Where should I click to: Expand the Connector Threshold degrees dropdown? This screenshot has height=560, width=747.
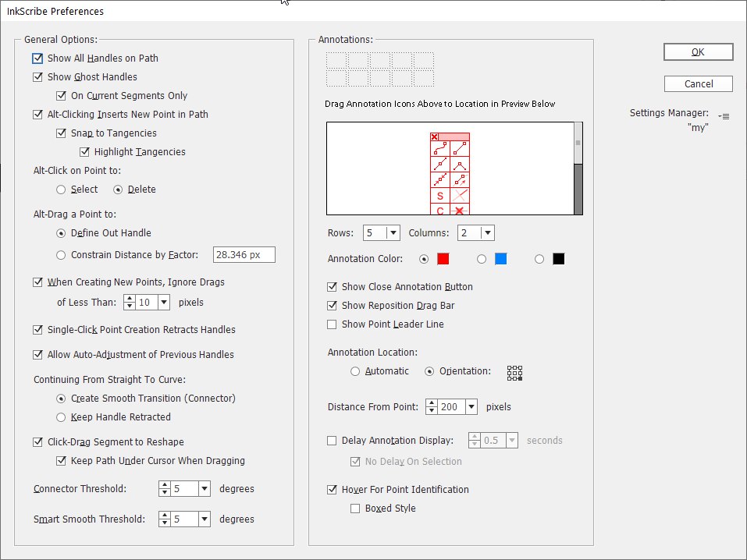(204, 489)
